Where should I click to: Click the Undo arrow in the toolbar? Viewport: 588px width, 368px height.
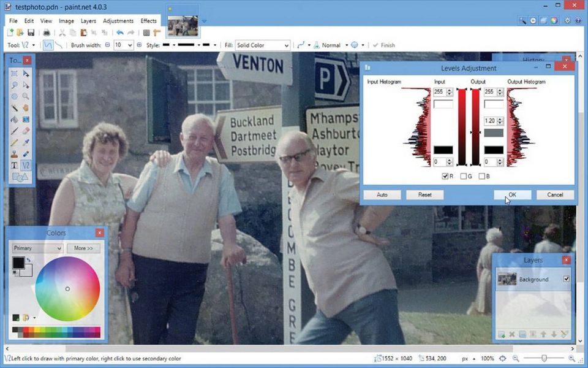[119, 33]
